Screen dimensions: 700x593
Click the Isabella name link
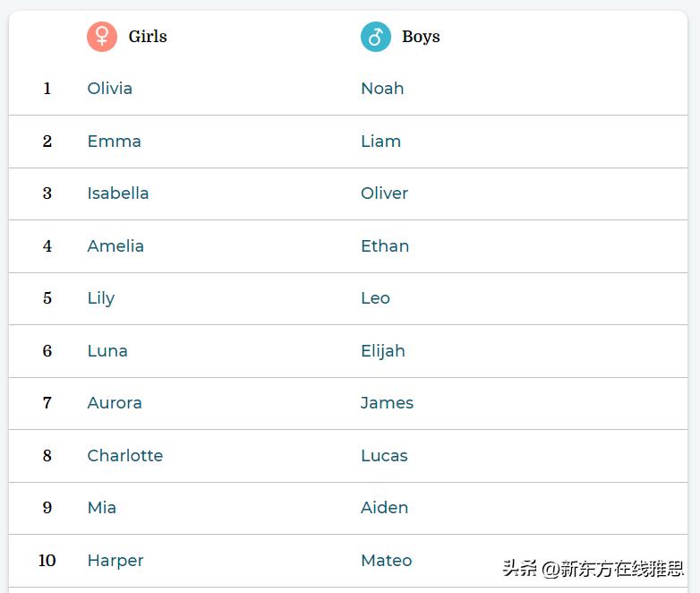[x=118, y=193]
